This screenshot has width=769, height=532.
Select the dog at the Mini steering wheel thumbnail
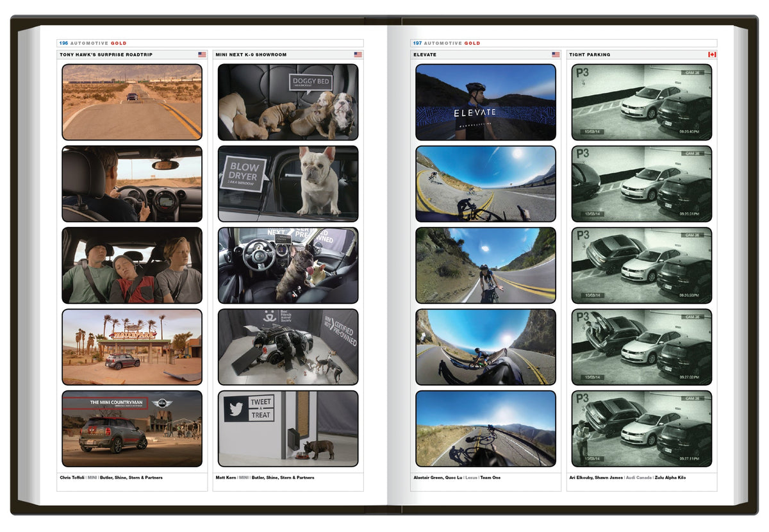coord(288,265)
